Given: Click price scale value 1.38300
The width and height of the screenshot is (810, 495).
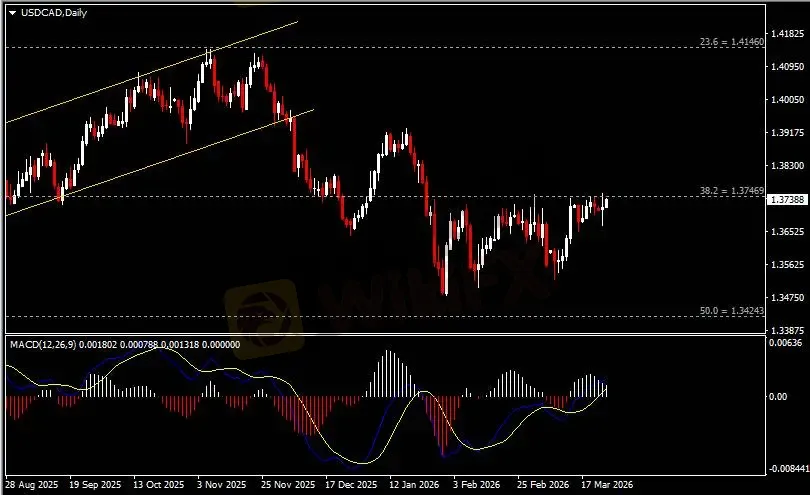Looking at the screenshot, I should (787, 166).
